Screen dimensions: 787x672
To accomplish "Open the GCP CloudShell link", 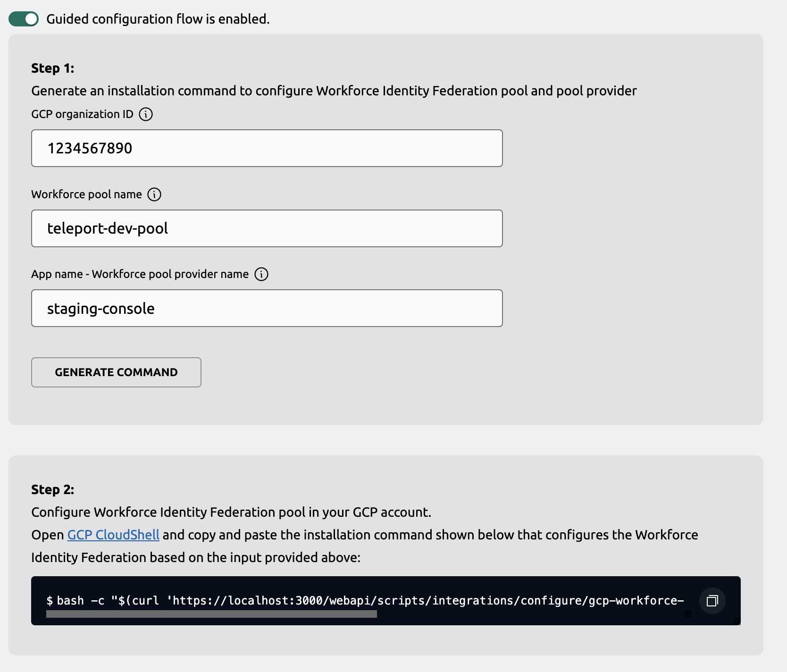I will [113, 535].
